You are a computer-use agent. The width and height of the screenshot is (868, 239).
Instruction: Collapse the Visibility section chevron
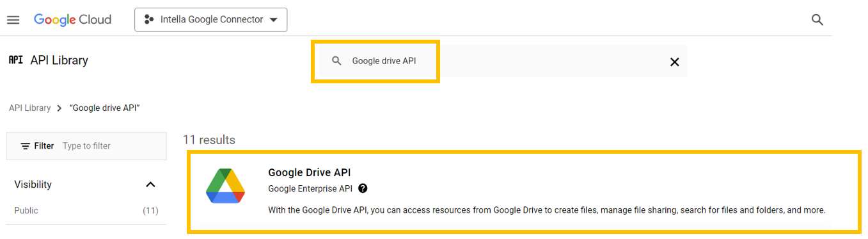(150, 185)
